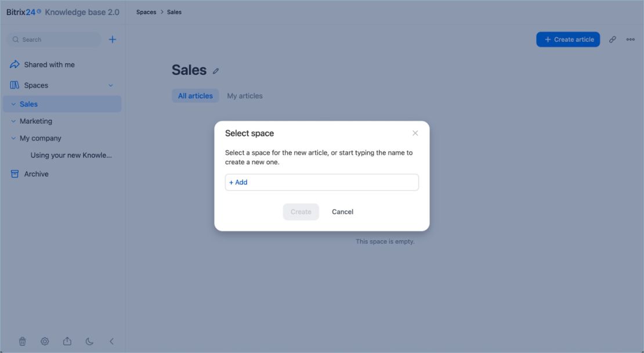Click the Spaces books icon

coord(15,85)
